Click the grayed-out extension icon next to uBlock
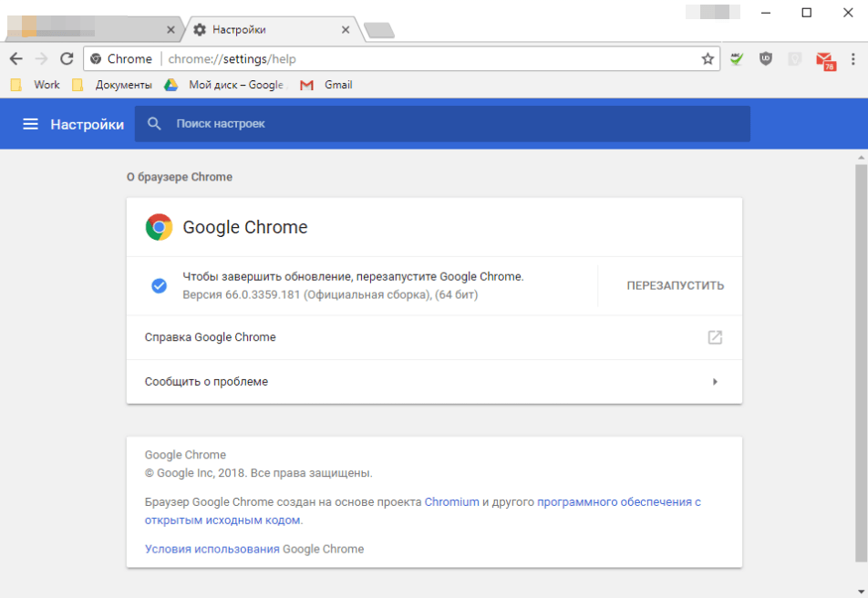The height and width of the screenshot is (598, 868). click(x=795, y=59)
